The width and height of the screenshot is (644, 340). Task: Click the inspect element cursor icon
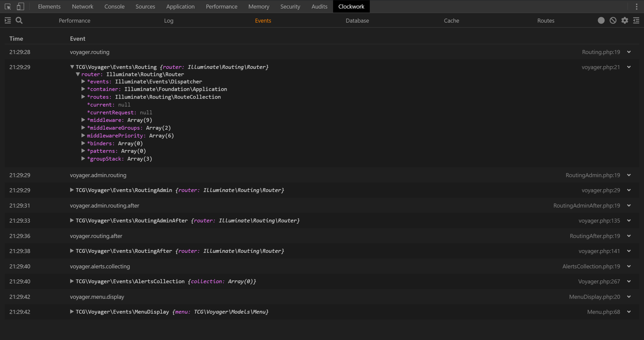coord(8,7)
